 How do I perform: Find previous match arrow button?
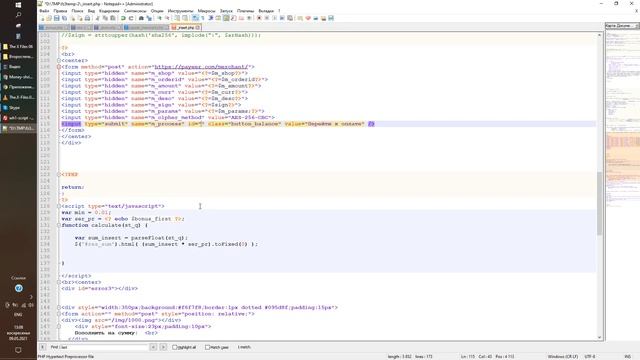tap(153, 347)
